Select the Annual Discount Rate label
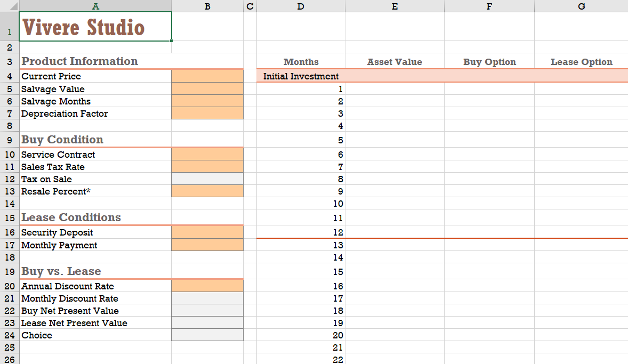The image size is (628, 364). tap(67, 286)
